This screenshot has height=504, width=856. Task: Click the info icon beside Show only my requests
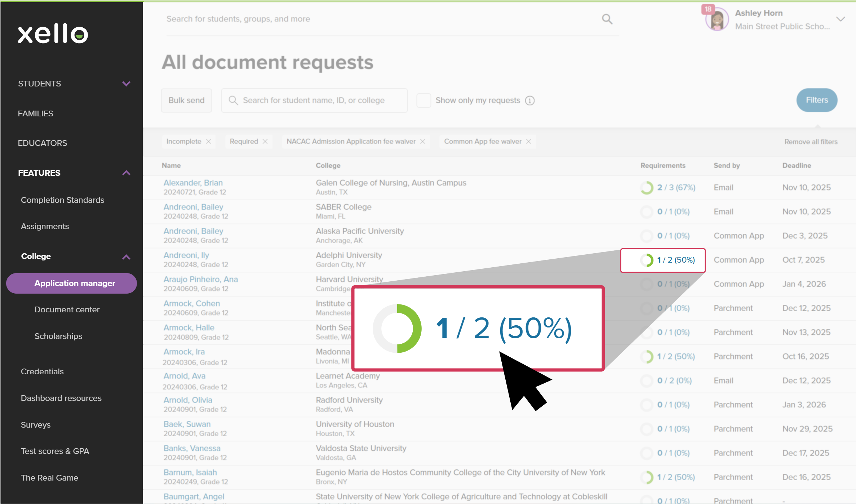click(529, 101)
